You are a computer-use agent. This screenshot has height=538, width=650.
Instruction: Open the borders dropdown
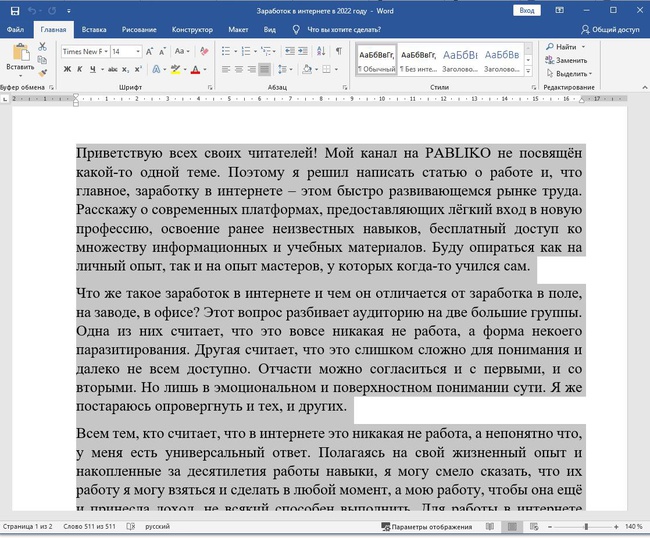tap(336, 69)
